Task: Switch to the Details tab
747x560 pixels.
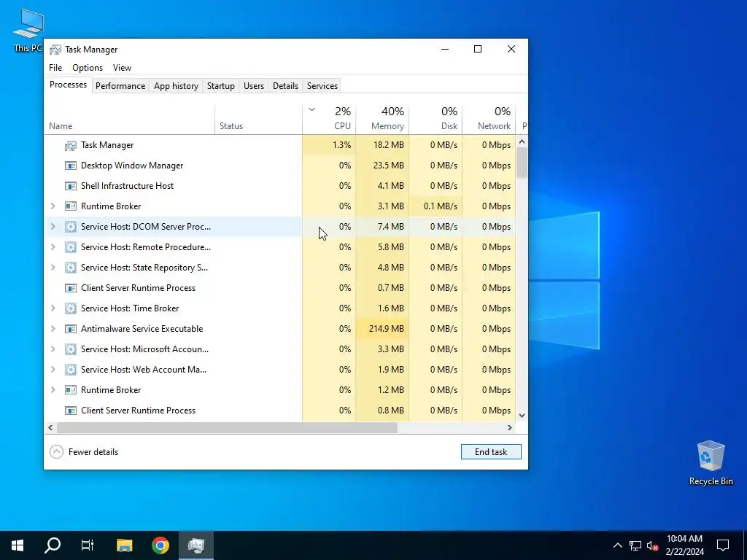Action: pyautogui.click(x=285, y=86)
